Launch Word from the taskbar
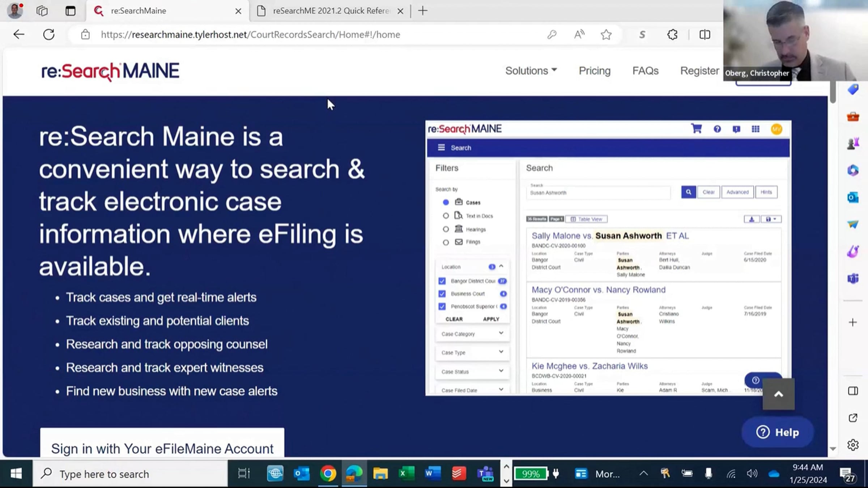This screenshot has width=868, height=488. click(433, 474)
